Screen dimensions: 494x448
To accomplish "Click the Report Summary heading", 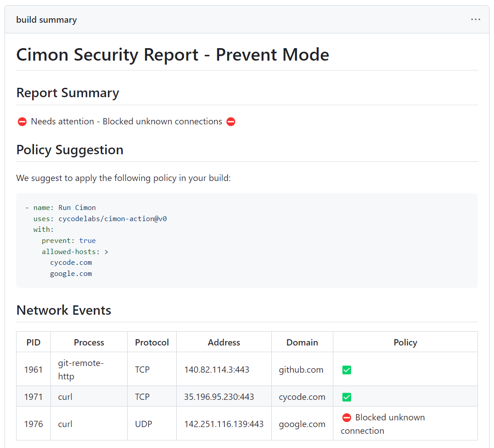I will (67, 93).
